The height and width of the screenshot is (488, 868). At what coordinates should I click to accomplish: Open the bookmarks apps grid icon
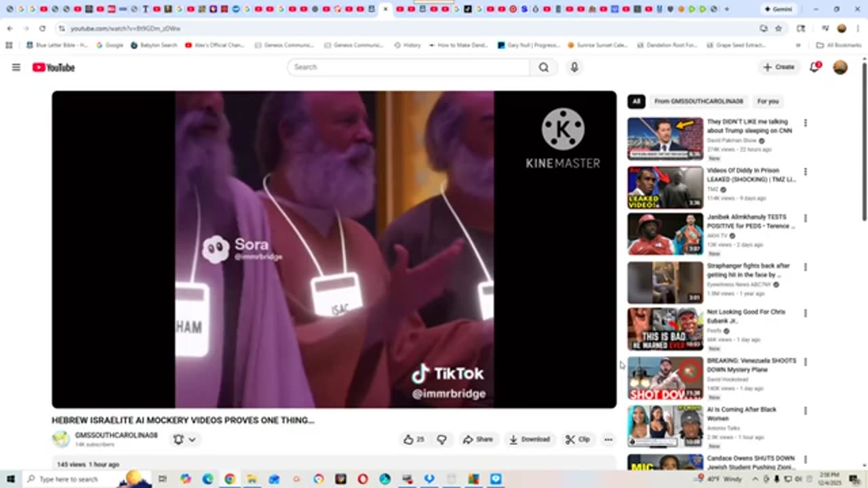9,45
